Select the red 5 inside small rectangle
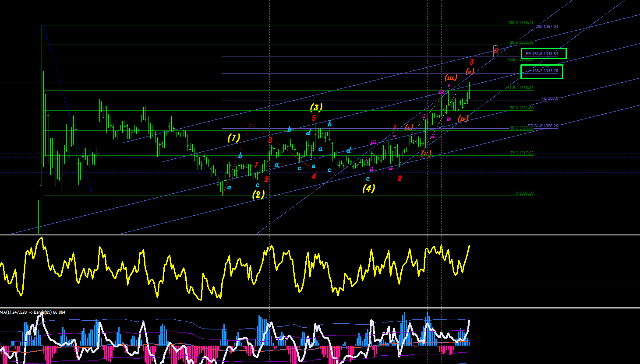Screen dimensions: 640x364 click(x=496, y=51)
